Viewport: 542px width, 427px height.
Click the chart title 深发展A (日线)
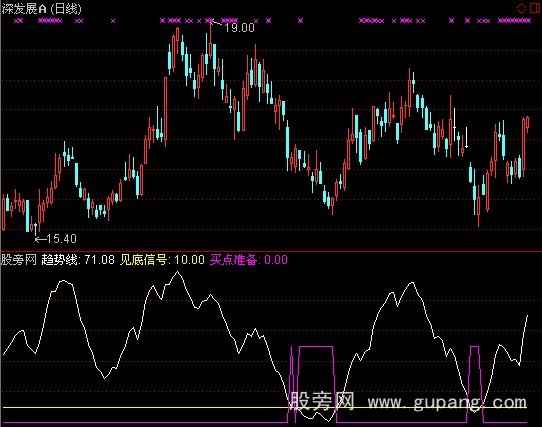[41, 9]
